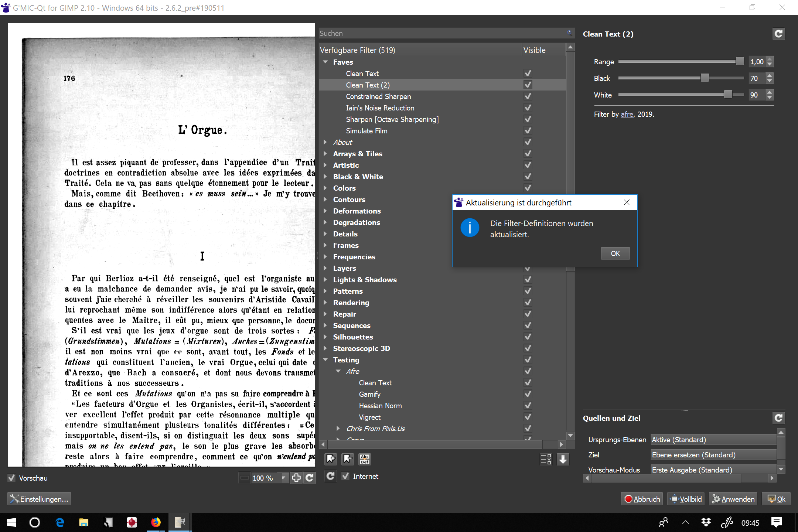
Task: Click the Black slider handle
Action: (x=705, y=78)
